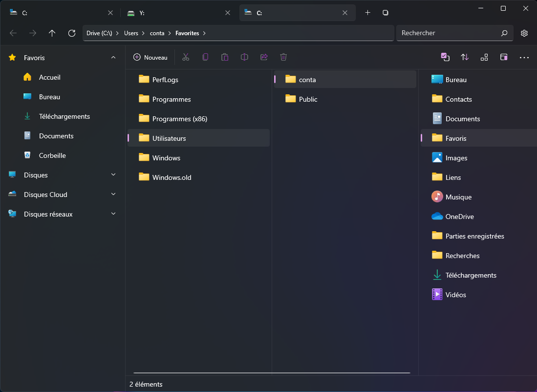Viewport: 537px width, 392px height.
Task: Click the Copy icon in toolbar
Action: click(205, 57)
